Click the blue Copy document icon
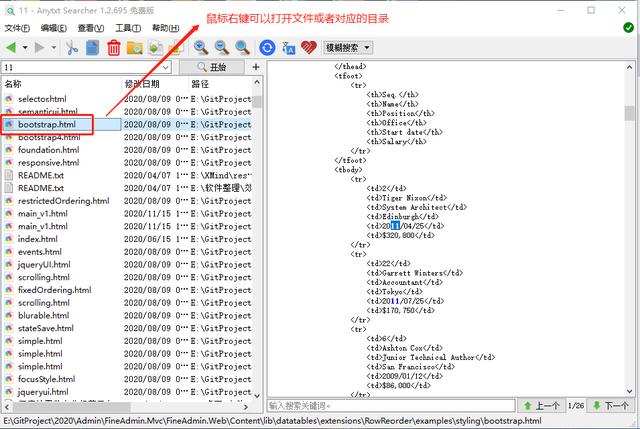This screenshot has height=429, width=640. (x=93, y=48)
